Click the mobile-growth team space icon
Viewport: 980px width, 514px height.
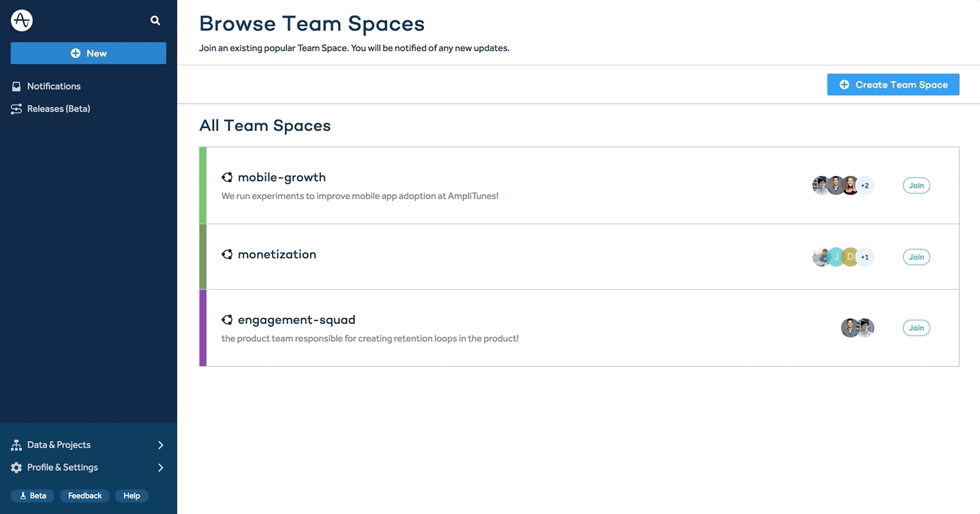coord(227,177)
